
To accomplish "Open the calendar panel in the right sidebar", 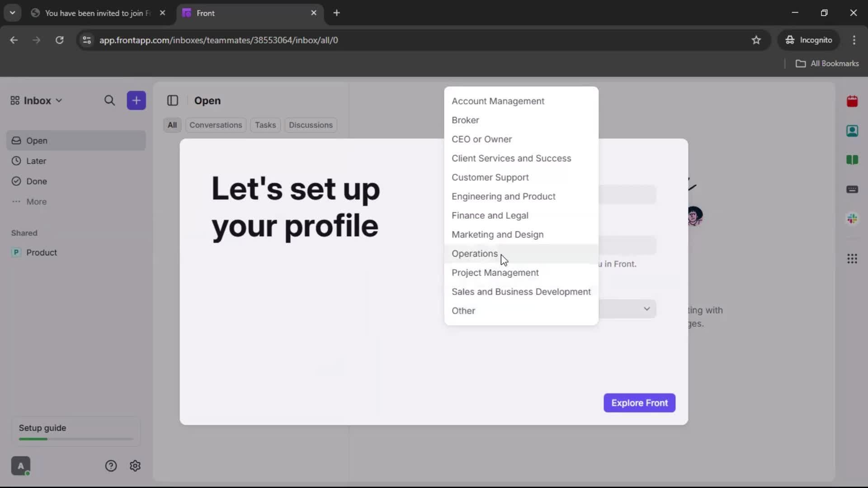I will tap(853, 101).
